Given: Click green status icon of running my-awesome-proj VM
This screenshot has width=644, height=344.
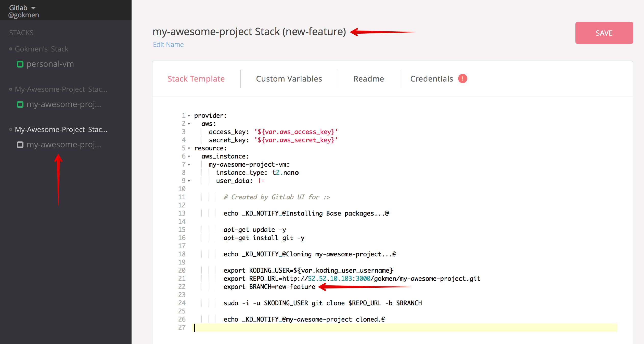Looking at the screenshot, I should tap(20, 104).
